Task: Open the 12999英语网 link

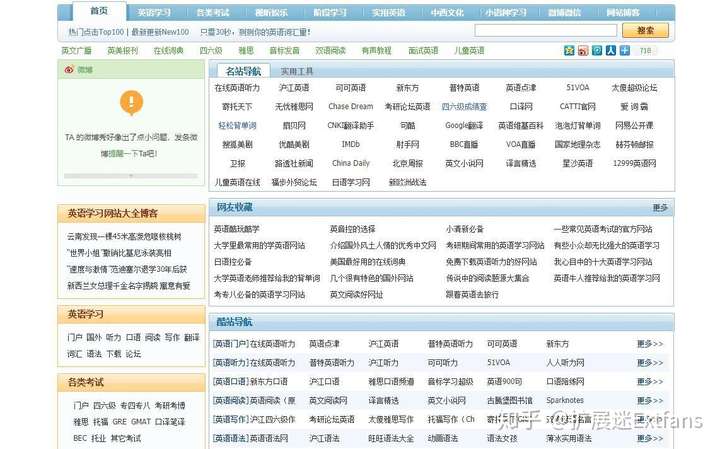Action: (x=634, y=163)
